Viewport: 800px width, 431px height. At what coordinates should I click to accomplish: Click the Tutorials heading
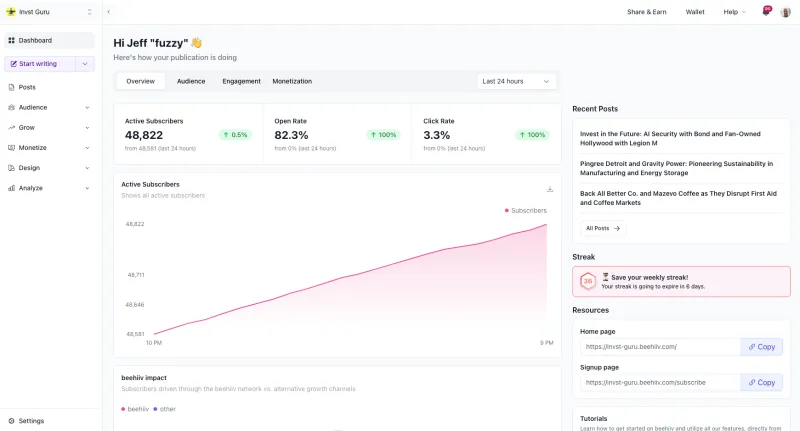pos(593,418)
